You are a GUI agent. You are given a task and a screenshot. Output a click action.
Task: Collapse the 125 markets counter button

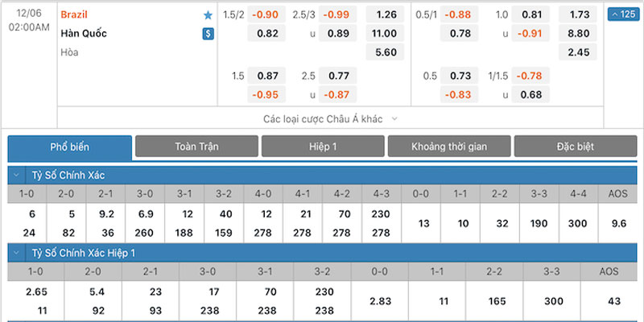click(623, 14)
